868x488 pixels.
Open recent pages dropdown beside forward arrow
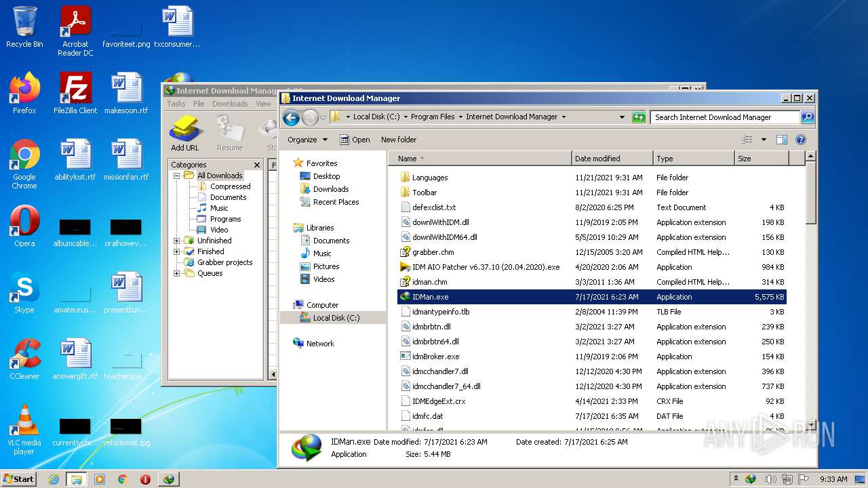(x=323, y=117)
